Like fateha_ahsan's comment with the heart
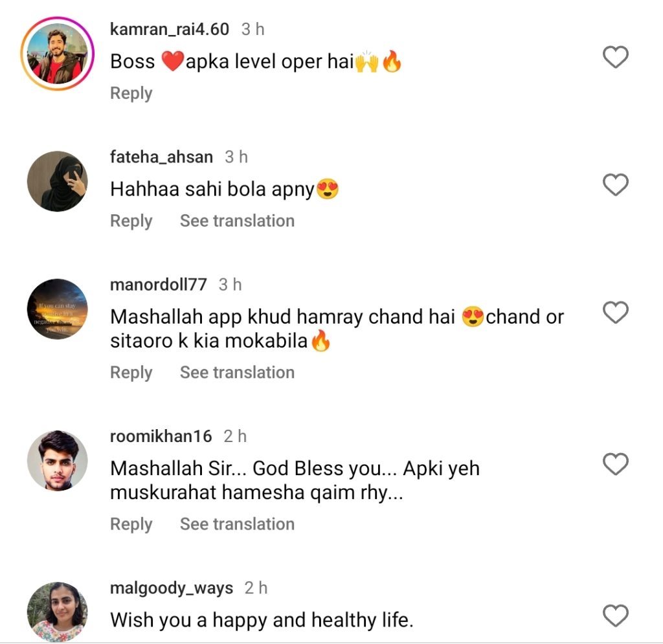 click(615, 186)
